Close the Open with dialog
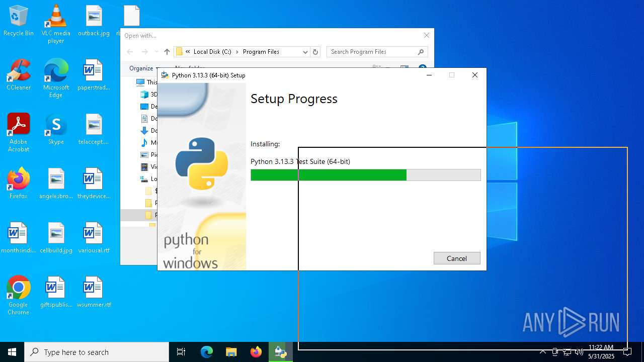Image resolution: width=644 pixels, height=362 pixels. tap(427, 35)
